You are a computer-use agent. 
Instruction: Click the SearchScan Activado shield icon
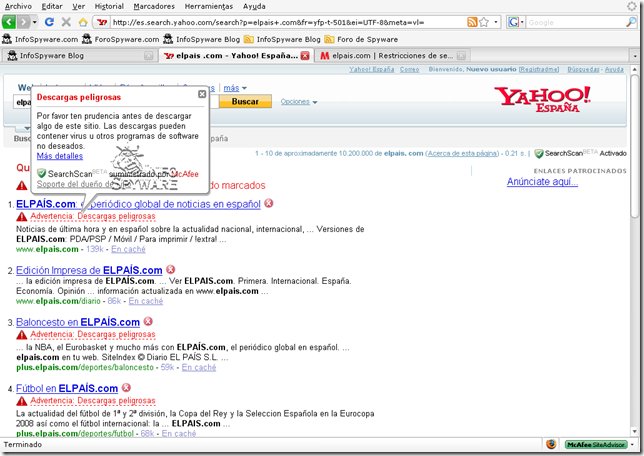tap(539, 154)
